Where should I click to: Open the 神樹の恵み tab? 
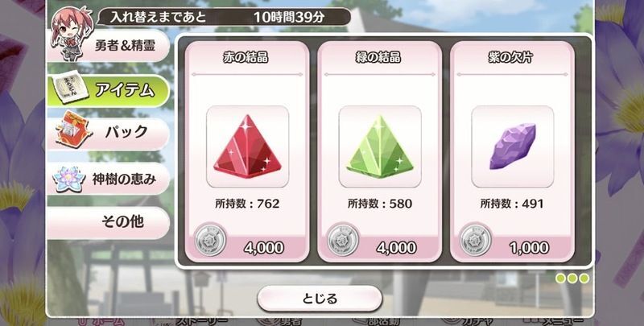(109, 179)
